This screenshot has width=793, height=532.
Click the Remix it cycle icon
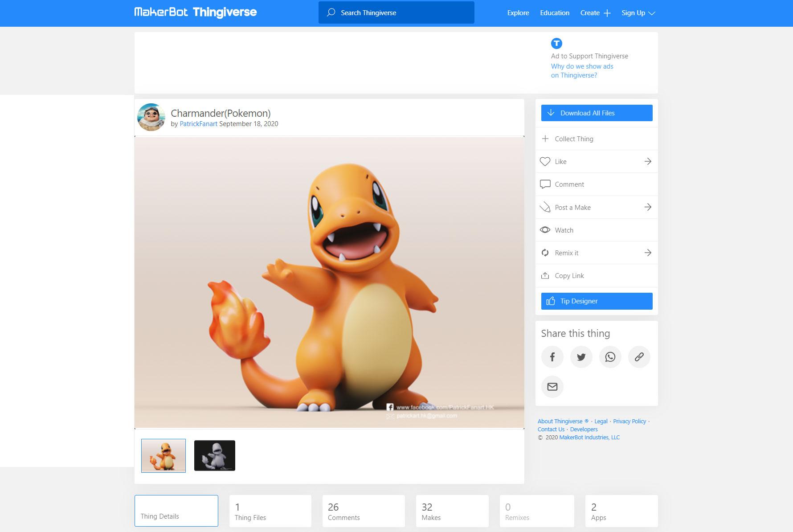[545, 253]
